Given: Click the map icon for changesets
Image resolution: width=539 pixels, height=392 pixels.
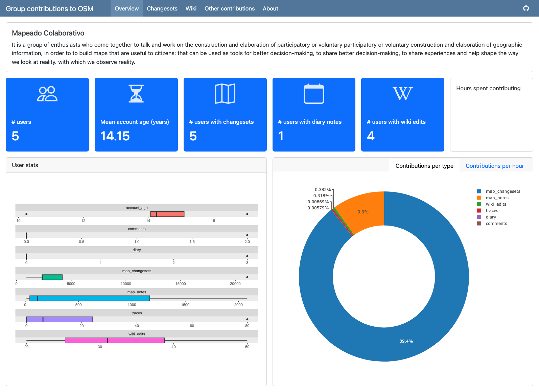Looking at the screenshot, I should pyautogui.click(x=225, y=94).
